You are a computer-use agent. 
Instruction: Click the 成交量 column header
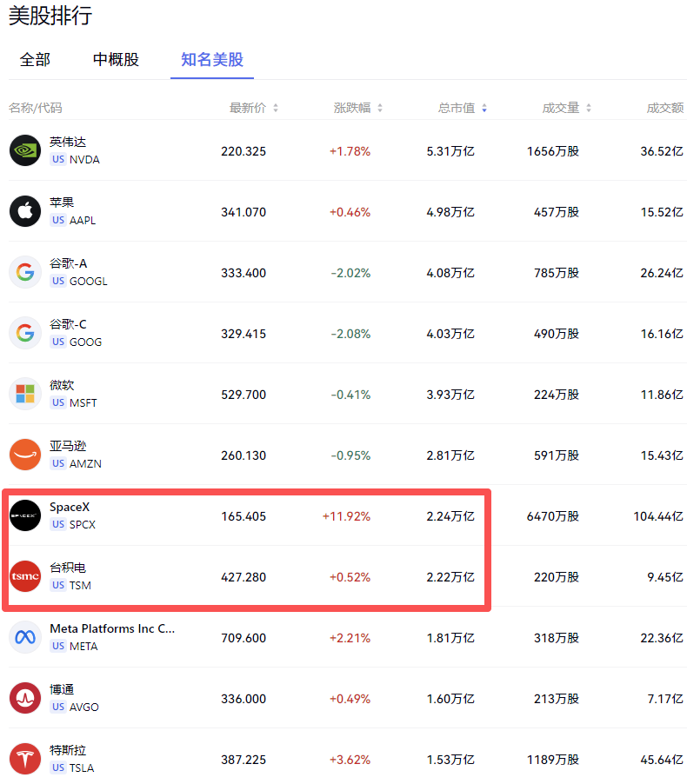tap(561, 108)
